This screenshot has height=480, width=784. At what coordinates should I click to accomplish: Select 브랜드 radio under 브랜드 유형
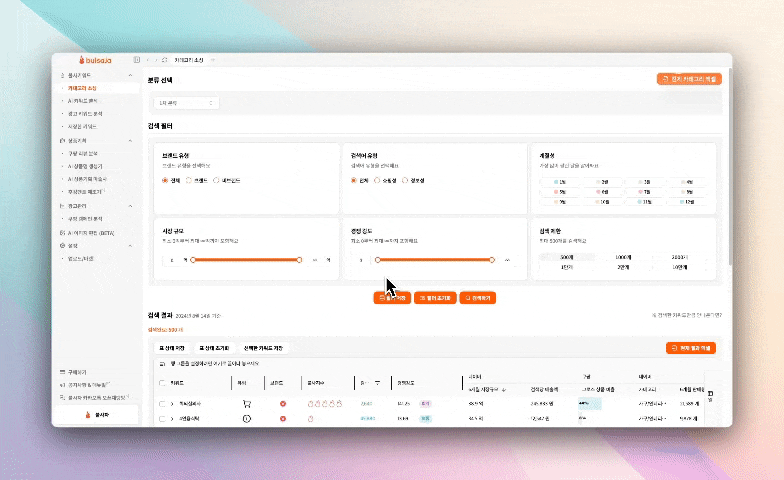[x=189, y=180]
